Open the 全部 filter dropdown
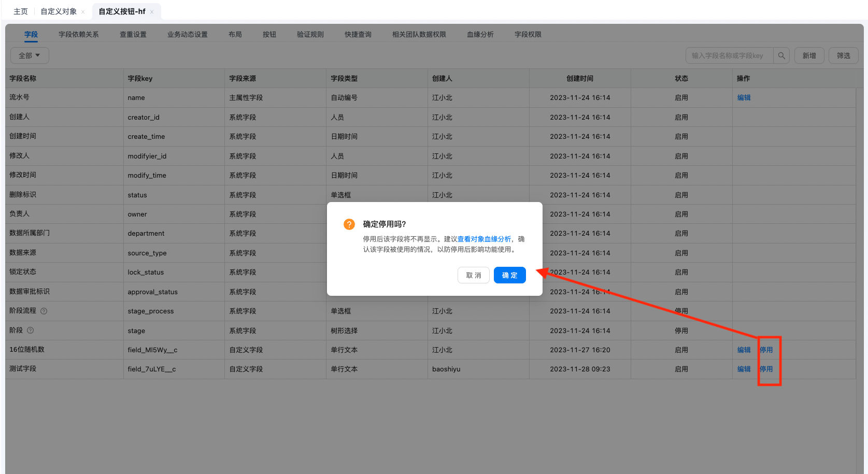This screenshot has height=474, width=868. [x=30, y=55]
